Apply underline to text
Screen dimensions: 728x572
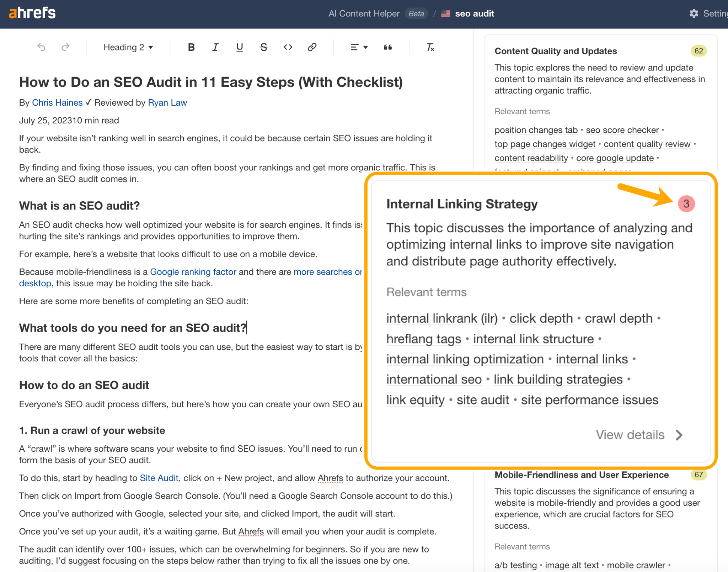tap(239, 47)
